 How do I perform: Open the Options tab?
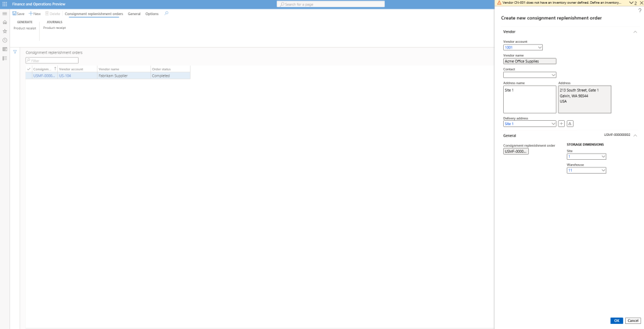click(x=152, y=13)
